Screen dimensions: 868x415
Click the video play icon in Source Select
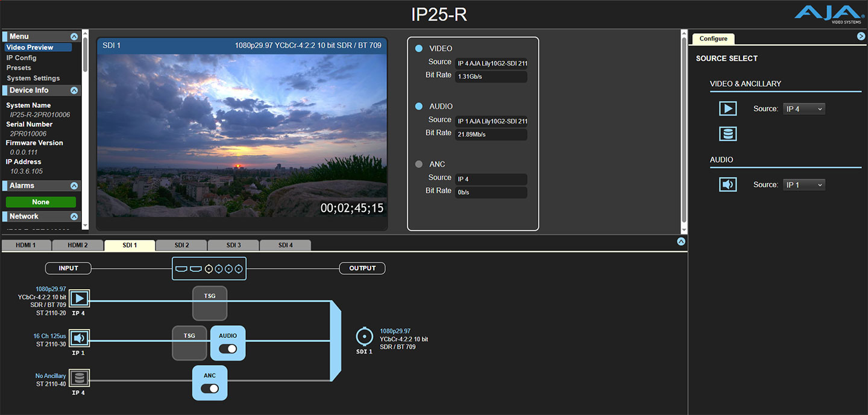[728, 108]
